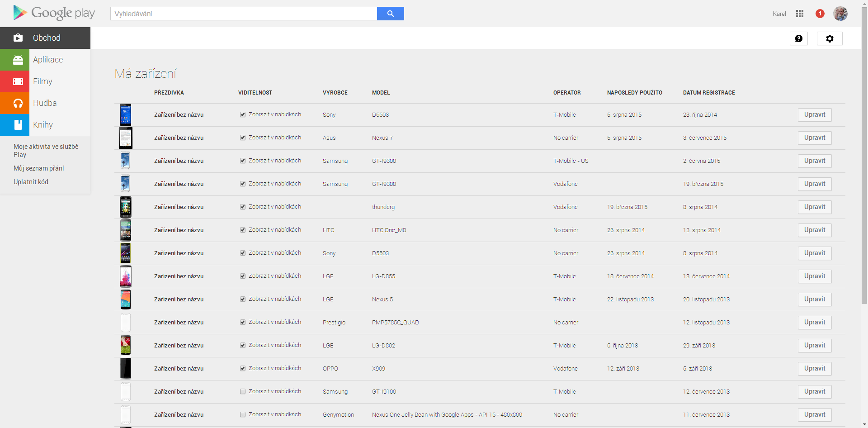Toggle visibility checkbox for thunderg device

[243, 207]
